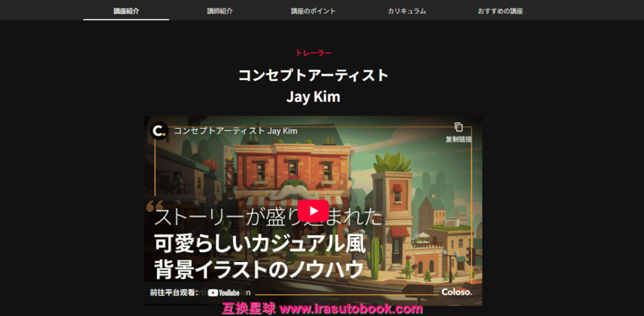Screen dimensions: 644x316
Task: Click the 背景イラストのノウハウ caption text
Action: click(x=259, y=269)
